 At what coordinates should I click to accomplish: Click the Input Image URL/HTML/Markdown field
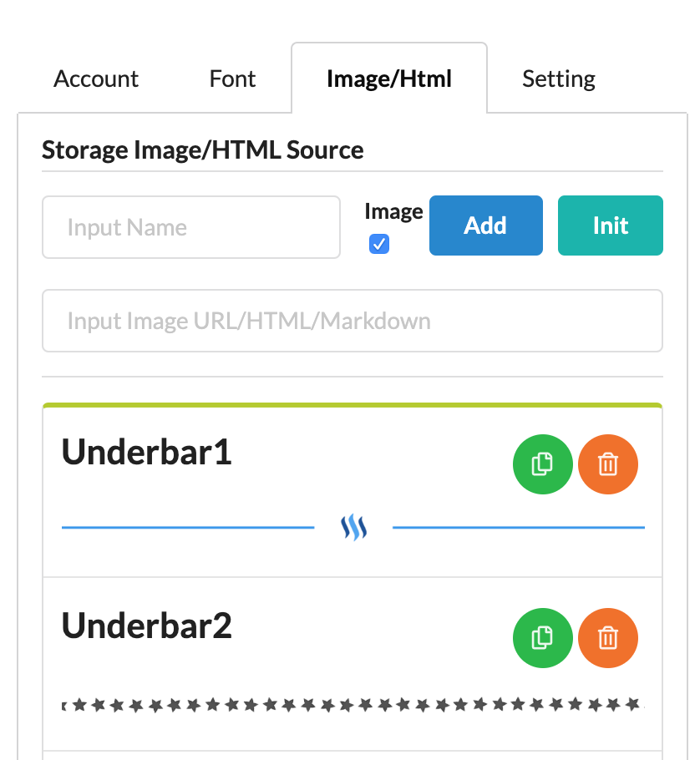pyautogui.click(x=352, y=321)
